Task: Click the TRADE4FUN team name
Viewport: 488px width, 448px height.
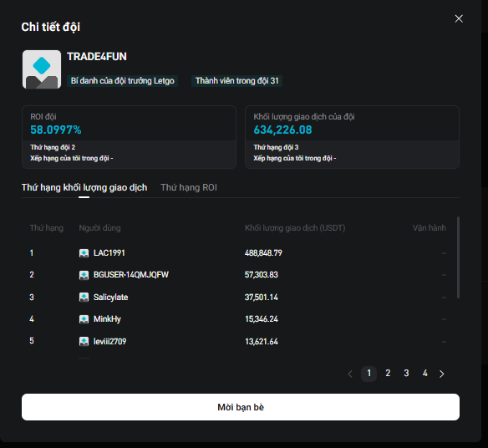Action: pos(97,57)
